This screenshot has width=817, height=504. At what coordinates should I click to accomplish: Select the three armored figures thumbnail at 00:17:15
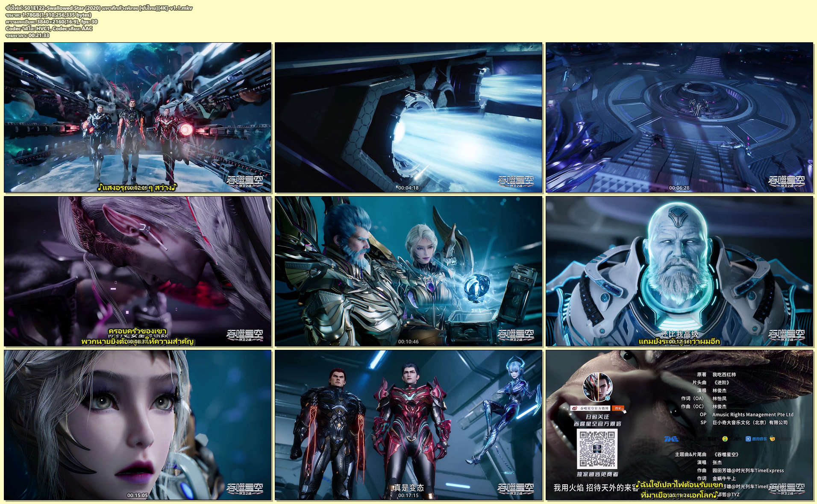408,425
